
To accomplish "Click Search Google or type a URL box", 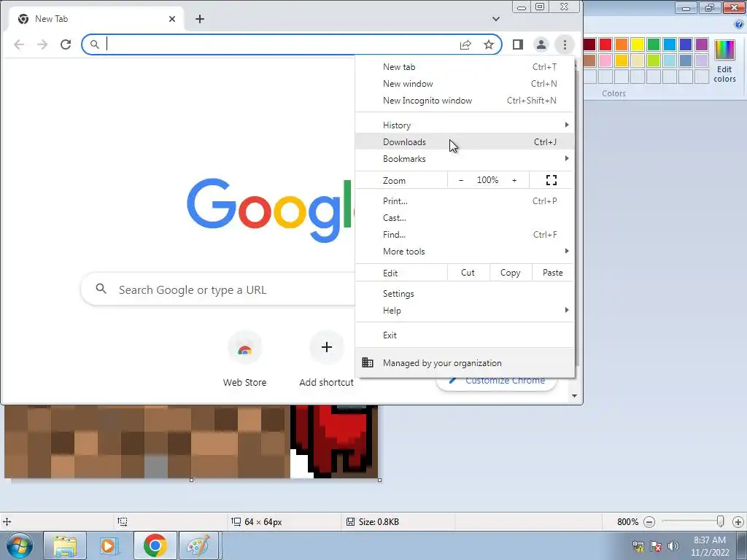I will pyautogui.click(x=218, y=289).
